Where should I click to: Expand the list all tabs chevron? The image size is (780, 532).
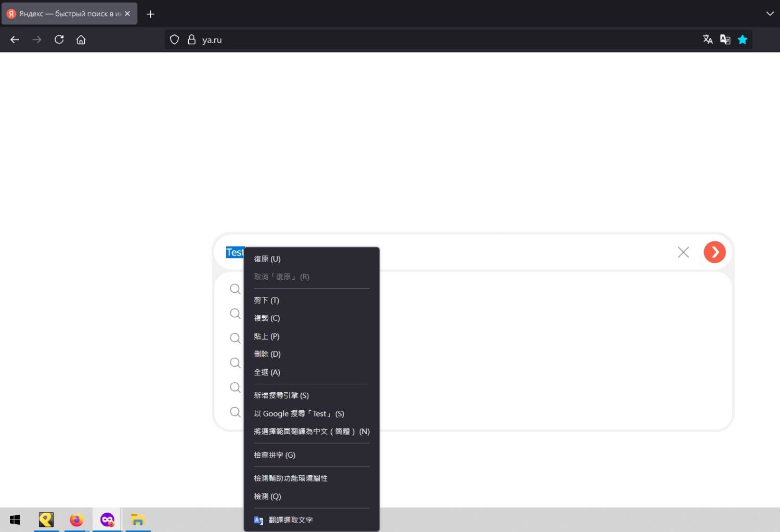[770, 14]
